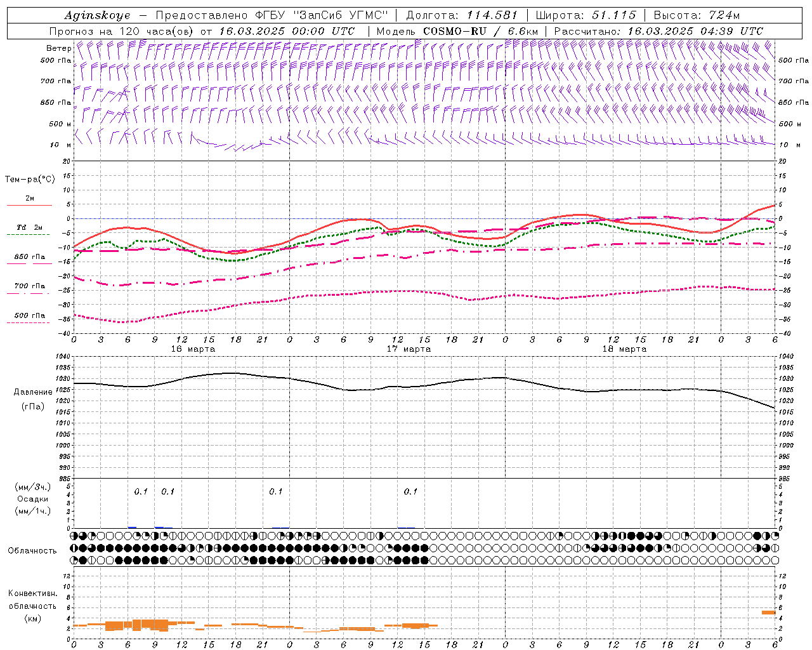The width and height of the screenshot is (812, 650).
Task: Click the 10 м wind level label on left
Action: click(x=61, y=145)
